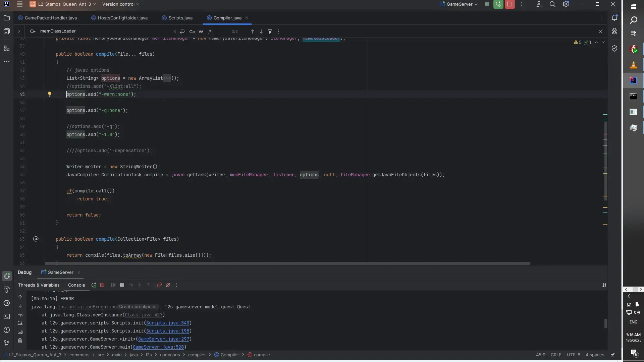Open GameServer.java:528 stack trace link
Screen dimensions: 644x362
158,347
